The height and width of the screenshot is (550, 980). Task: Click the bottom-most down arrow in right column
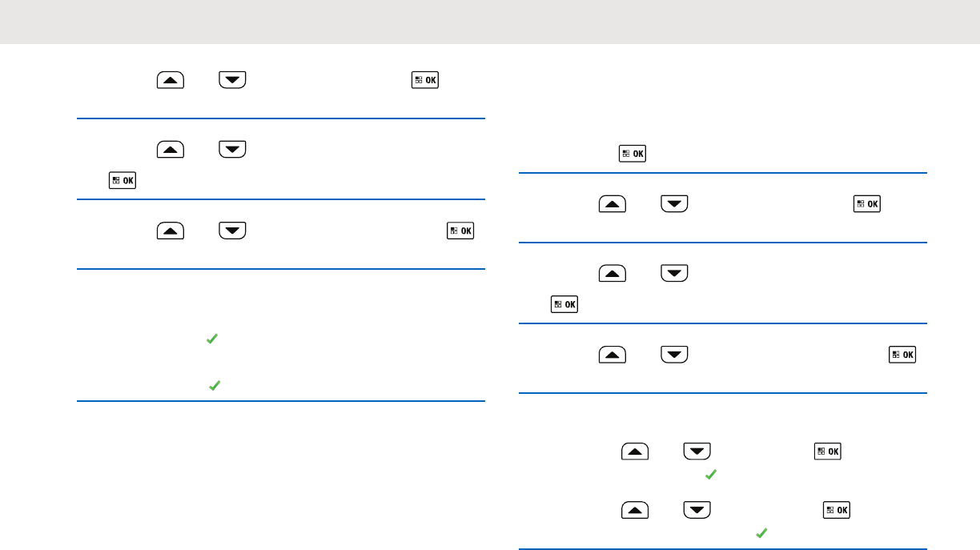(697, 509)
